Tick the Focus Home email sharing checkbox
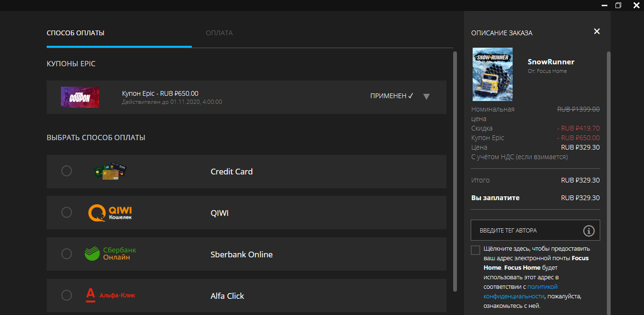 click(x=475, y=250)
